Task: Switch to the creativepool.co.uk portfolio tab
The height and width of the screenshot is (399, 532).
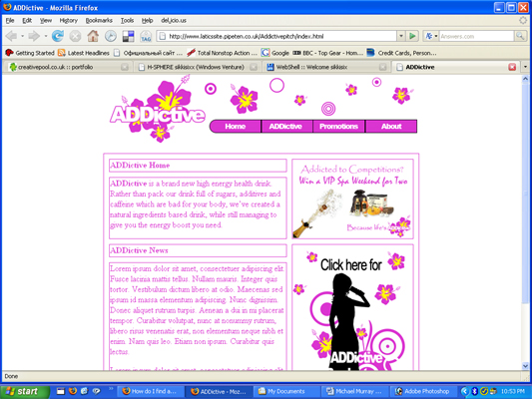Action: [x=66, y=67]
